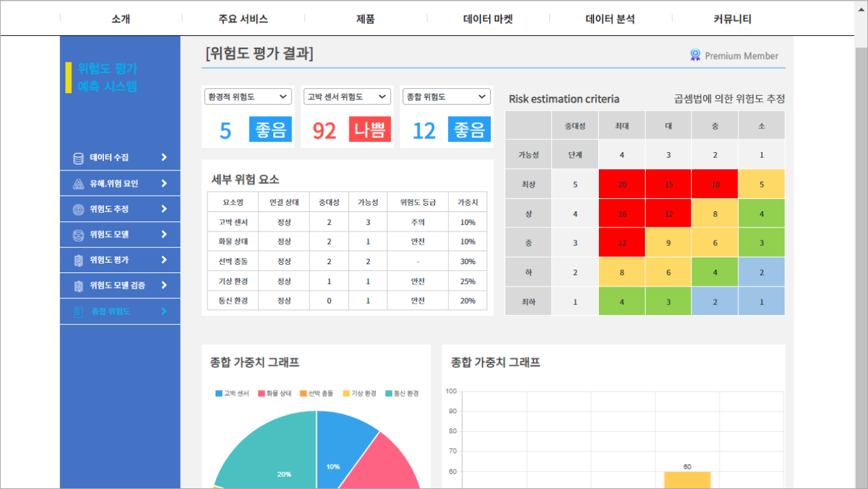
Task: Click the 25% weight cell
Action: [x=468, y=281]
